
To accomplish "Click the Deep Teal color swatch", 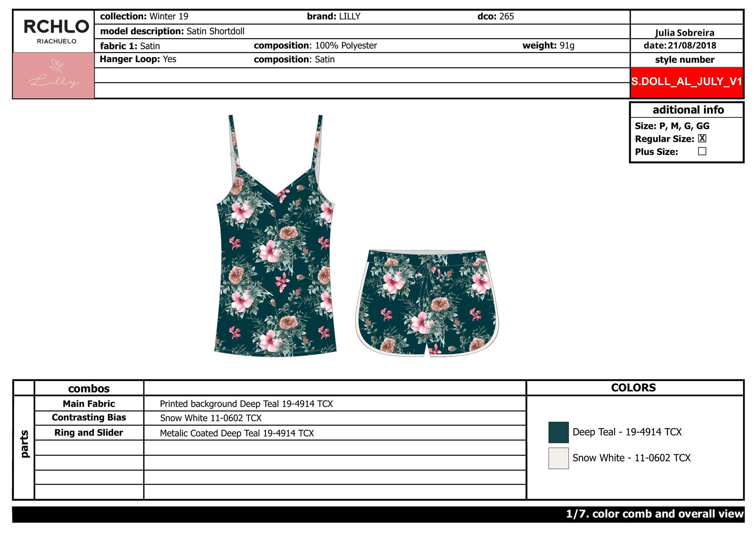I will 558,432.
